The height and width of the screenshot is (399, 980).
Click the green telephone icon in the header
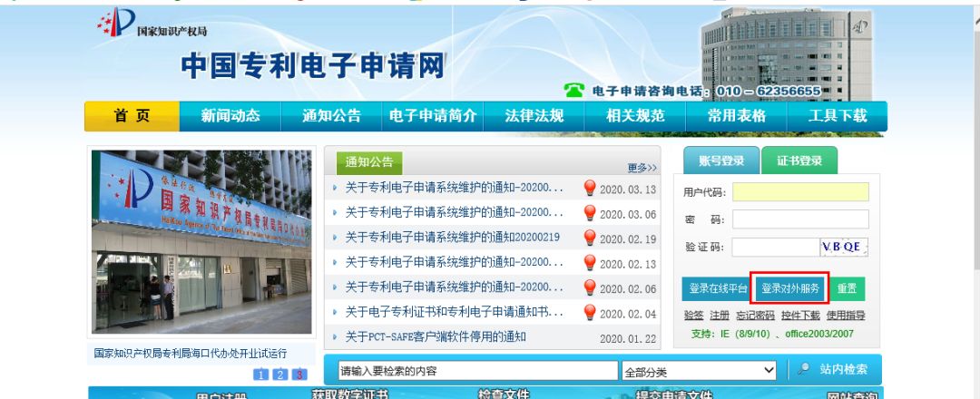573,91
